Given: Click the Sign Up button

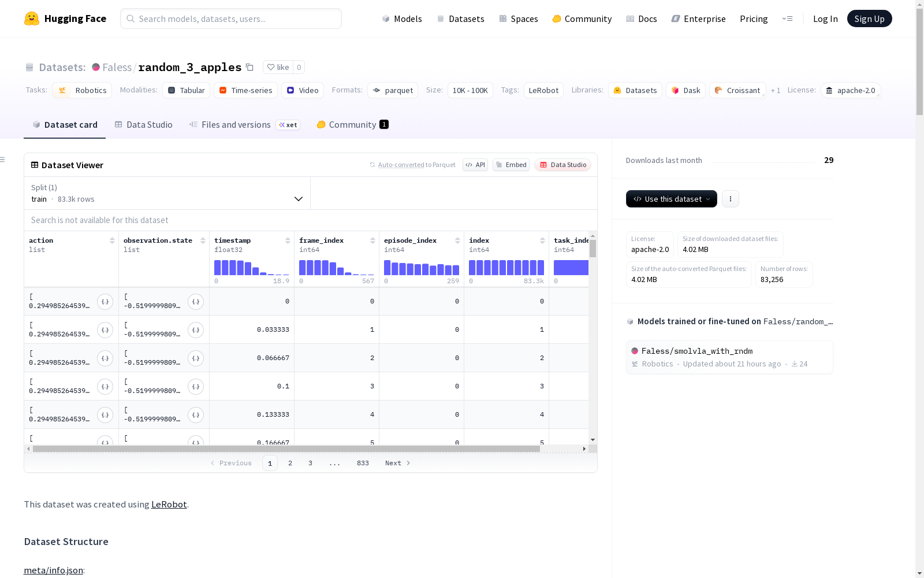Looking at the screenshot, I should pos(869,18).
